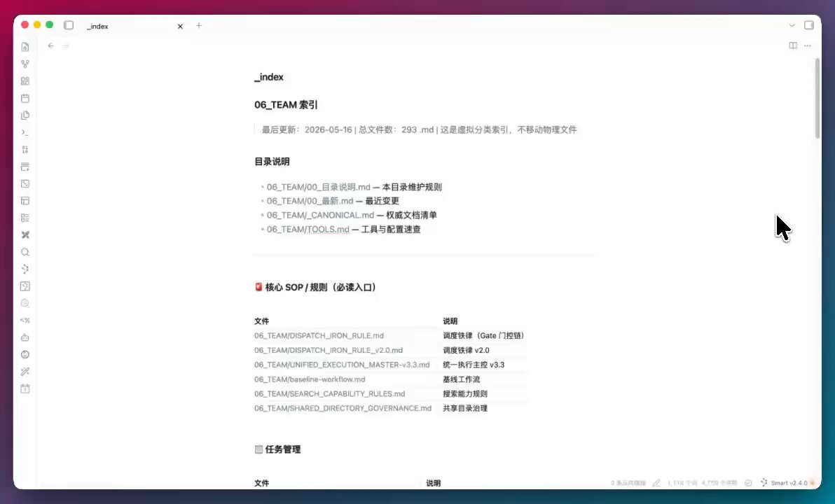Click the vertical scrollbar thumb

(x=817, y=99)
